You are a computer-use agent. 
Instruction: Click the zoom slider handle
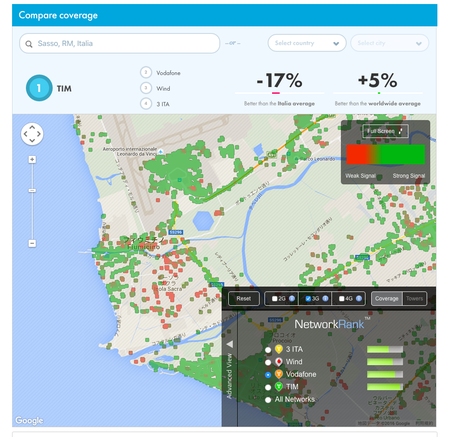[x=32, y=190]
